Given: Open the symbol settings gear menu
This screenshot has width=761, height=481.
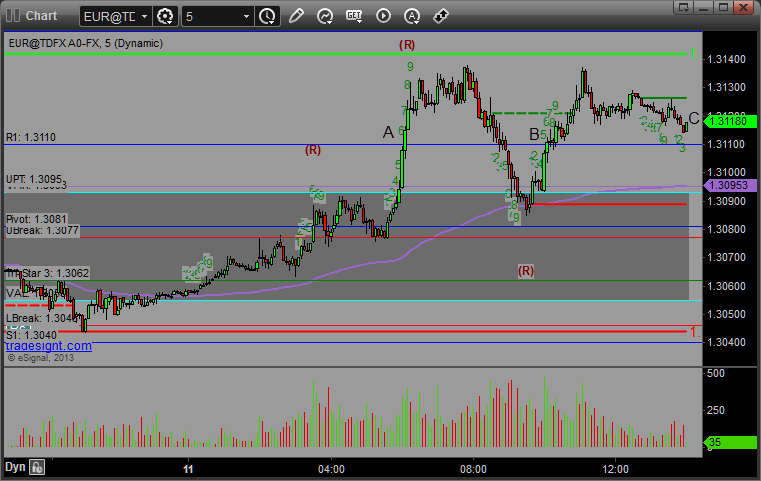Looking at the screenshot, I should [165, 17].
